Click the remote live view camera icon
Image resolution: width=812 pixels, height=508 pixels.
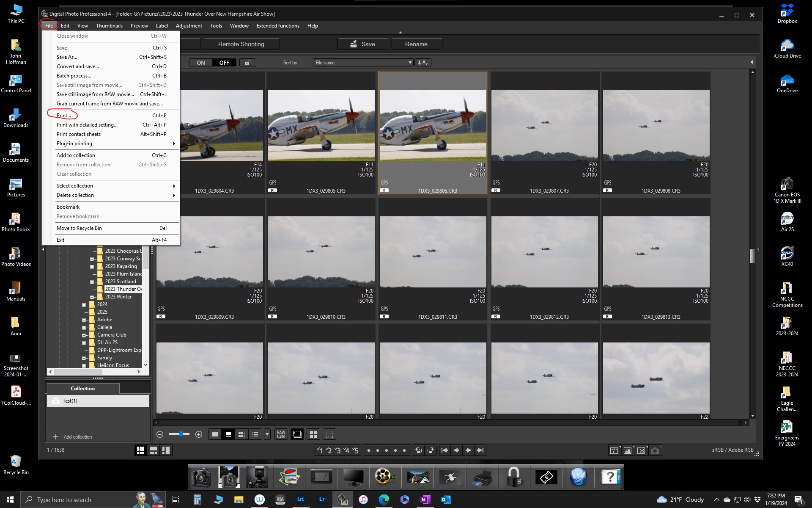[655, 450]
